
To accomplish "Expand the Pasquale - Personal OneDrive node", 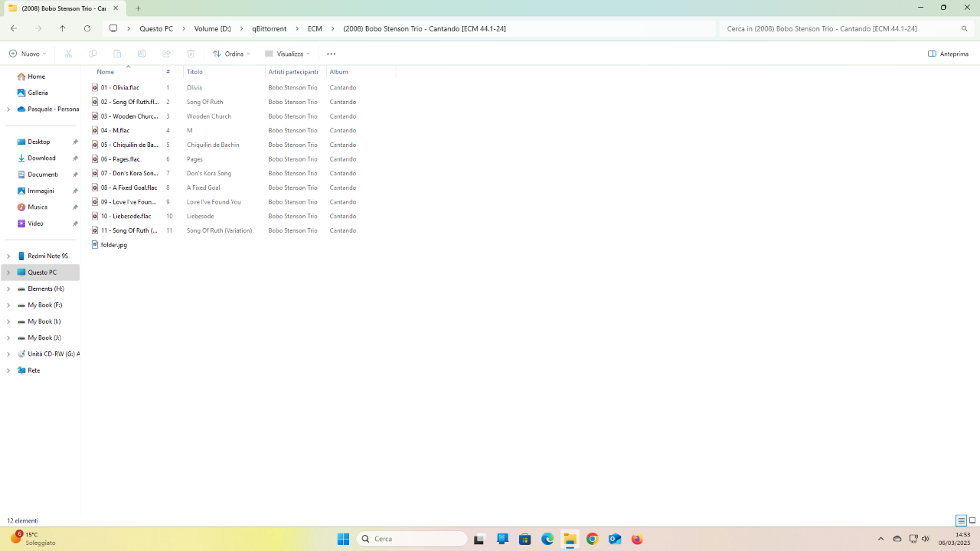I will point(8,109).
